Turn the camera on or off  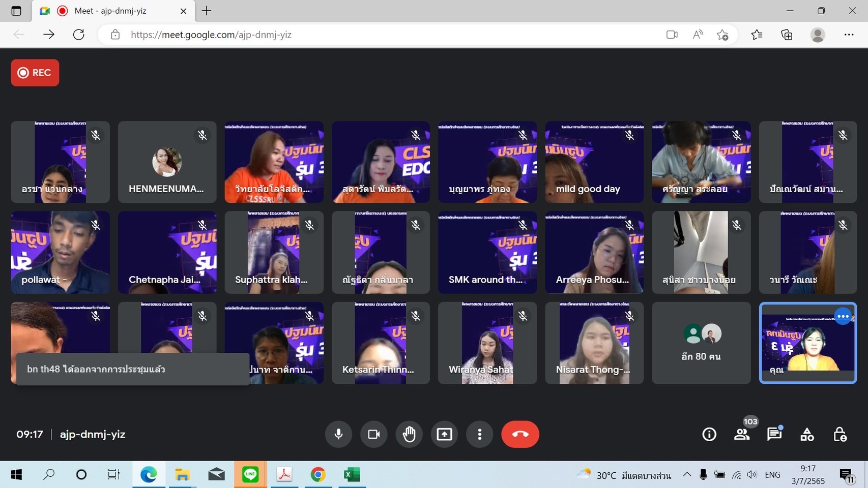point(374,434)
